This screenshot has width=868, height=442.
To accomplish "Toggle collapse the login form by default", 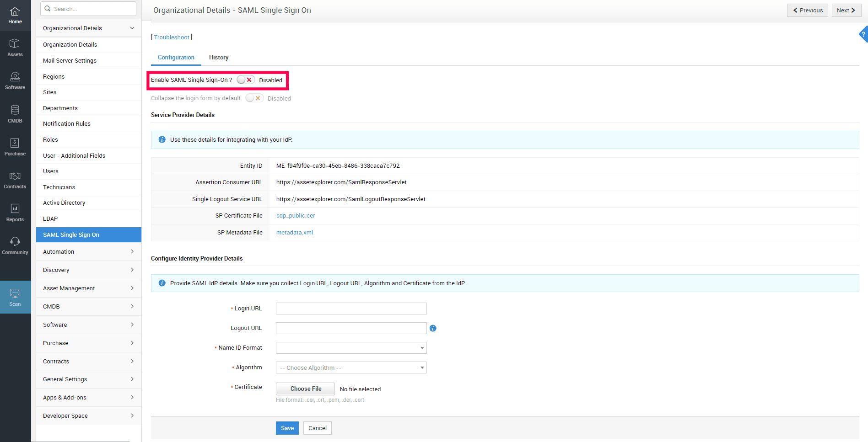I will pyautogui.click(x=254, y=98).
